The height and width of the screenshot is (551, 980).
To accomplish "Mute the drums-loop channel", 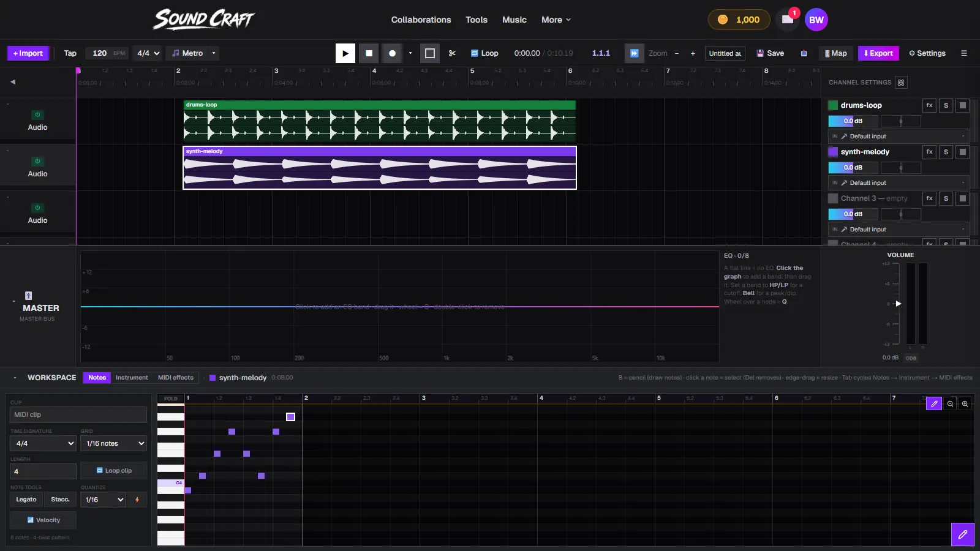I will tap(963, 105).
